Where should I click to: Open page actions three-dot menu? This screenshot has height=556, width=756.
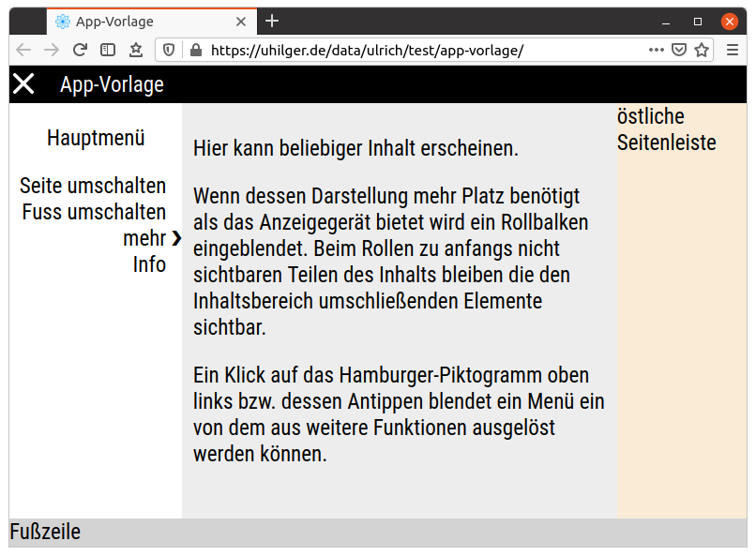click(x=657, y=50)
